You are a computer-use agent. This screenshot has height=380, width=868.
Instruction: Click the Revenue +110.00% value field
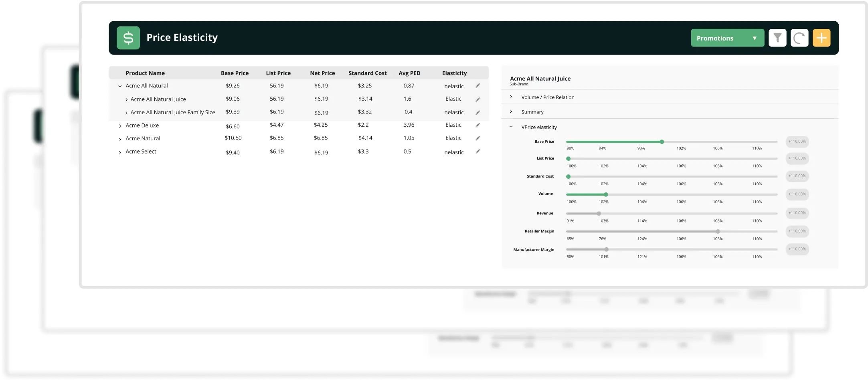[797, 213]
